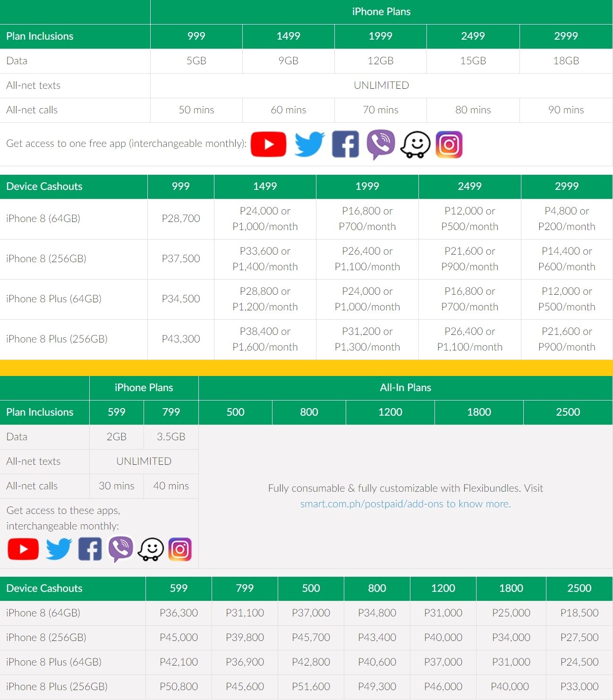This screenshot has width=613, height=700.
Task: Click the YouTube icon under 599/799 plan apps
Action: pyautogui.click(x=23, y=549)
